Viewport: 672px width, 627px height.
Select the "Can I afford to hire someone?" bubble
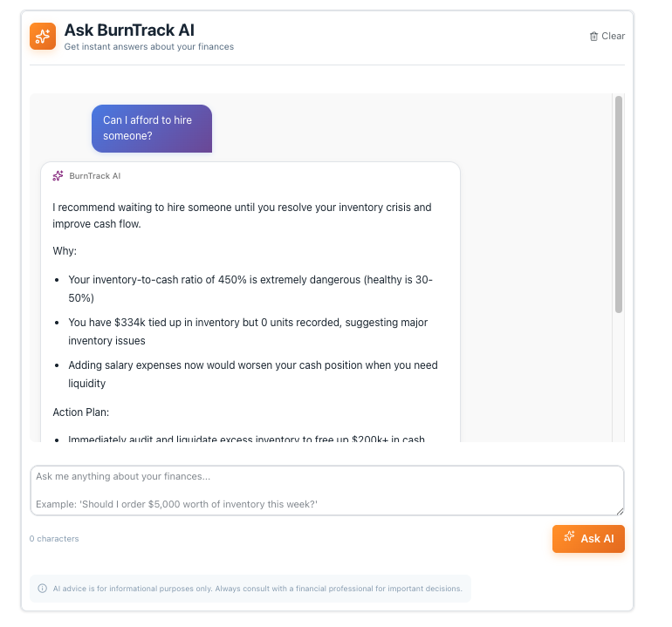151,128
